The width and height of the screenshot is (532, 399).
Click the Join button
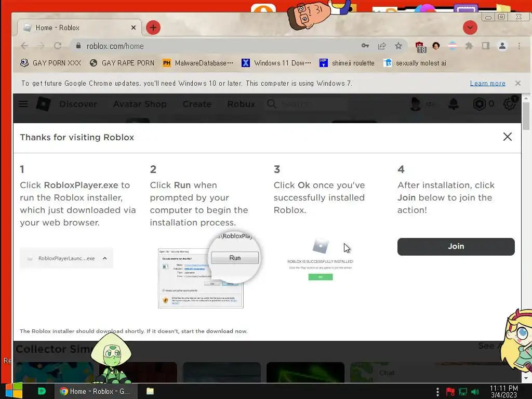coord(456,247)
